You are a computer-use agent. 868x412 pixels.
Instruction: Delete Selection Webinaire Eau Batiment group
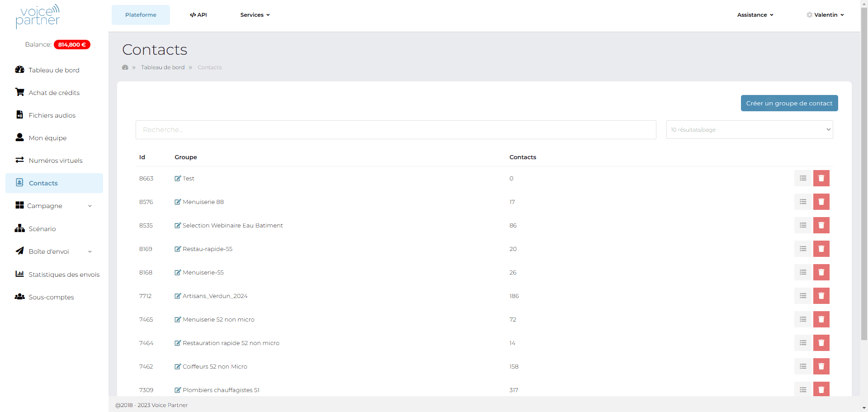click(821, 225)
